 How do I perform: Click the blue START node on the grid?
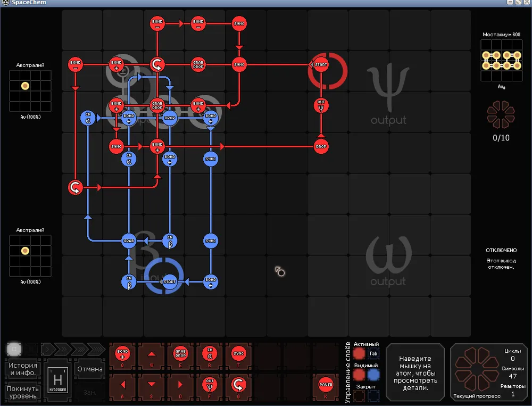(170, 282)
